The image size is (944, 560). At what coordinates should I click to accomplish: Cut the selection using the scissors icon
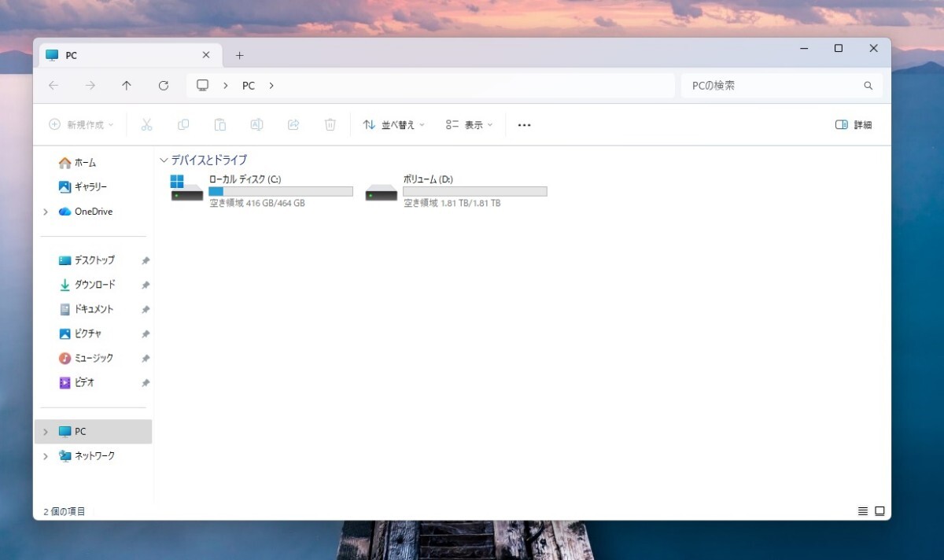tap(146, 124)
